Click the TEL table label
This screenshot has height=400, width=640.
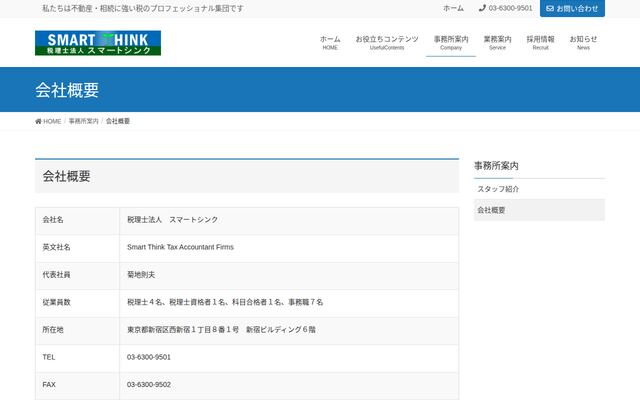coord(49,357)
